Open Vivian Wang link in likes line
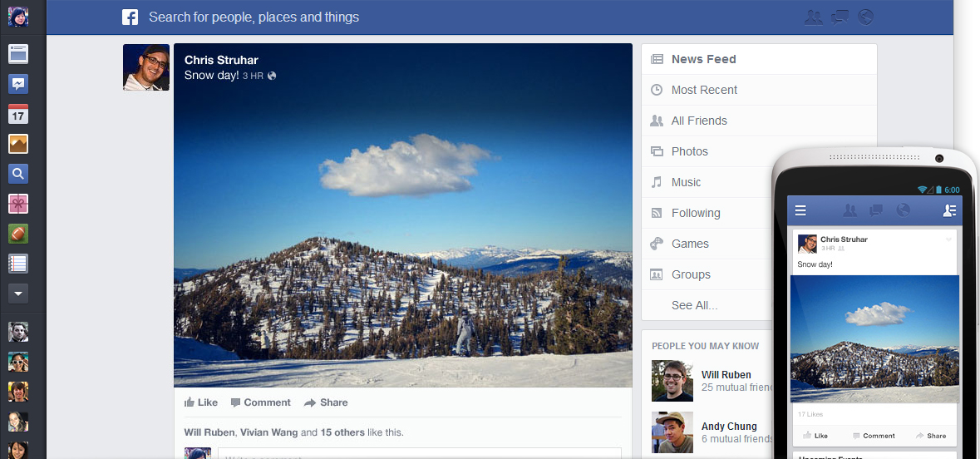 point(269,432)
